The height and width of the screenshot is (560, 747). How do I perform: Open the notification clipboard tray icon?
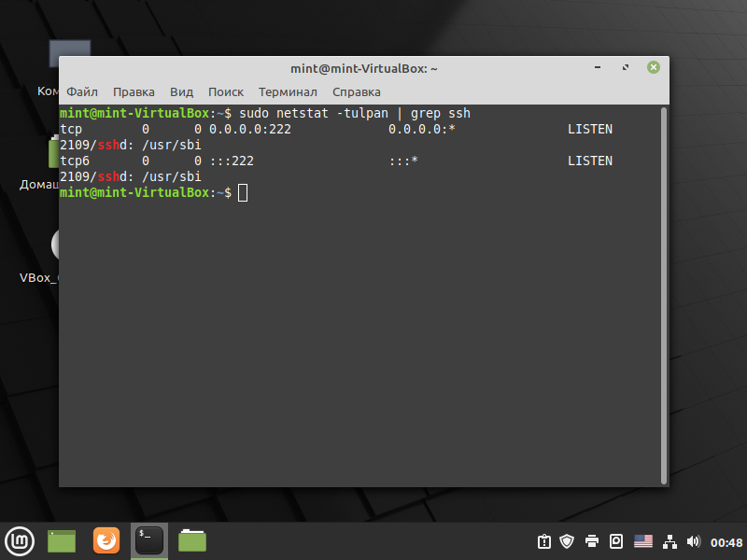click(x=544, y=541)
